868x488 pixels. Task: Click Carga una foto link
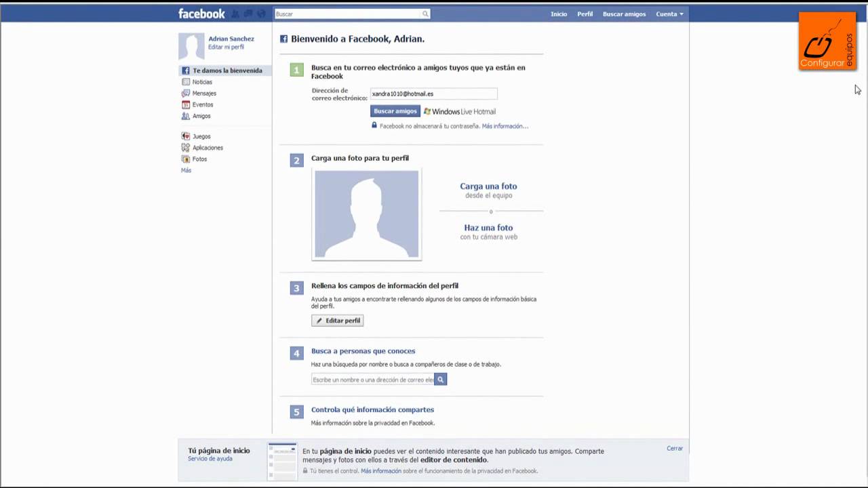488,186
